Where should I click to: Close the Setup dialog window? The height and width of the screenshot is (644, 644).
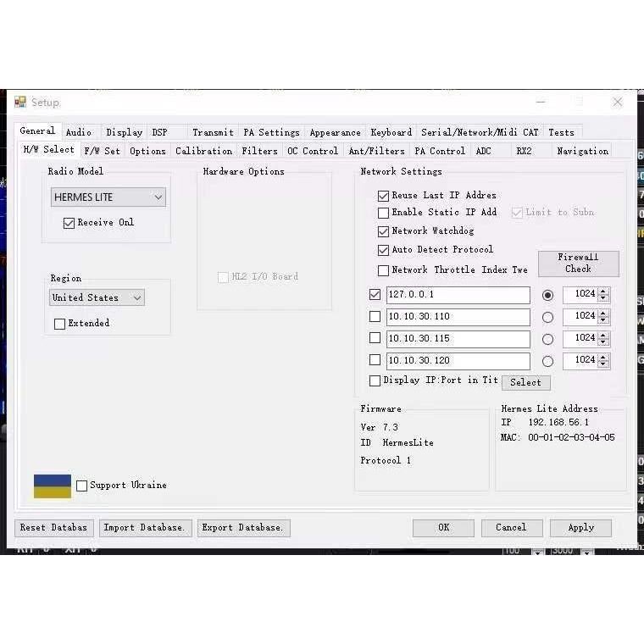click(x=618, y=102)
